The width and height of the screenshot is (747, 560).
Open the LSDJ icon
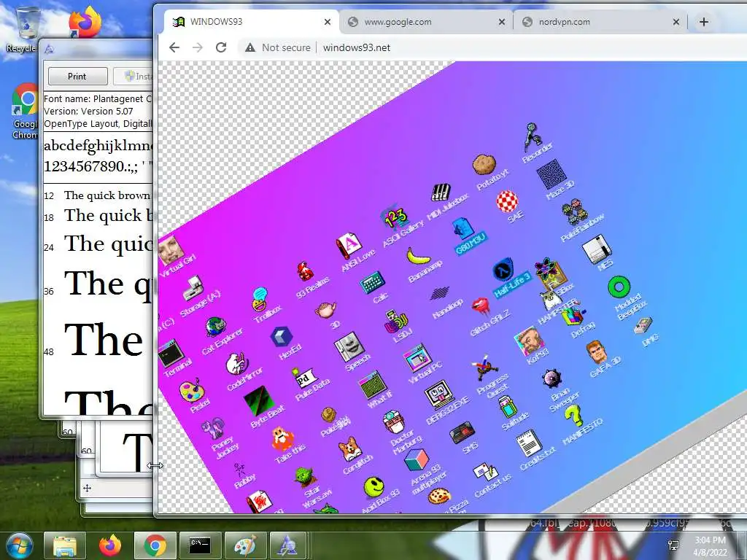pos(396,321)
